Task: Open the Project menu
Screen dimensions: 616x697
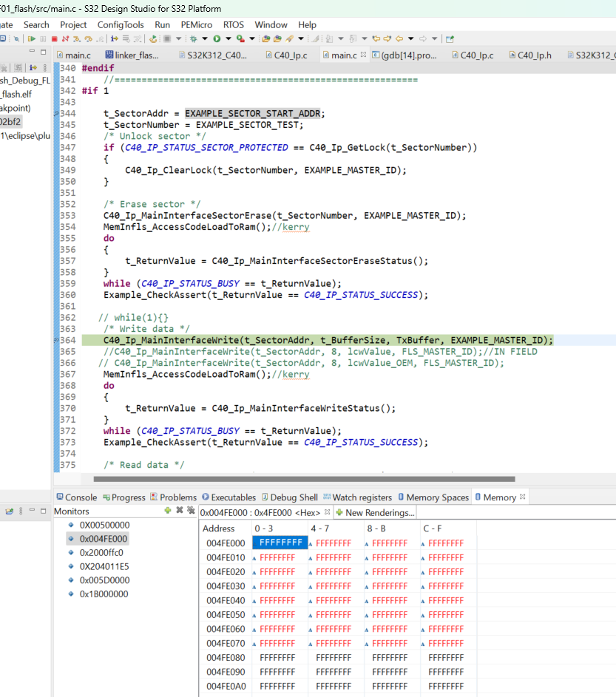Action: click(73, 25)
